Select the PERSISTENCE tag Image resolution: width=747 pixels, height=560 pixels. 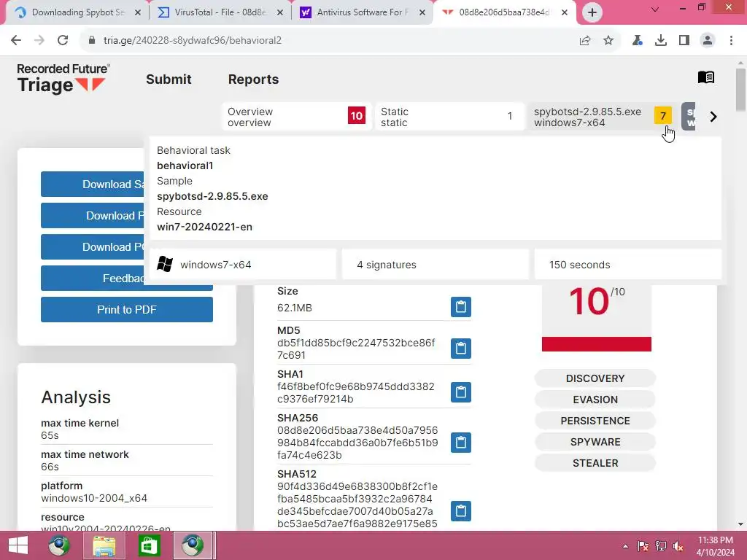[595, 421]
